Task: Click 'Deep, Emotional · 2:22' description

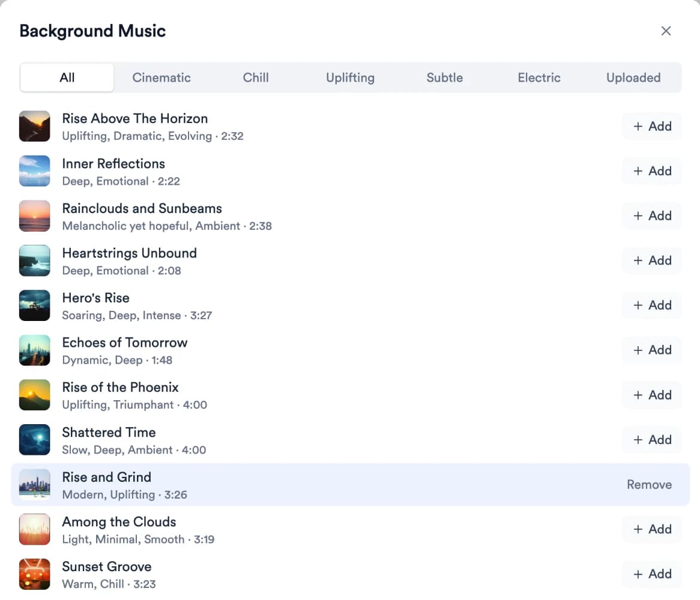Action: (x=121, y=181)
